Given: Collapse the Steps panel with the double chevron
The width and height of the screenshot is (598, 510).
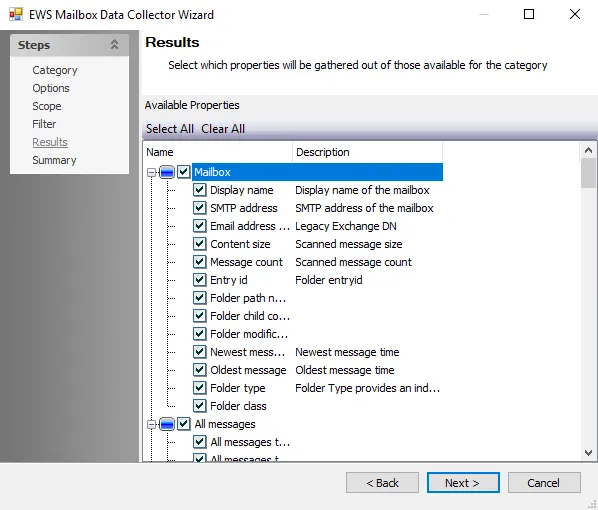Looking at the screenshot, I should pyautogui.click(x=114, y=45).
